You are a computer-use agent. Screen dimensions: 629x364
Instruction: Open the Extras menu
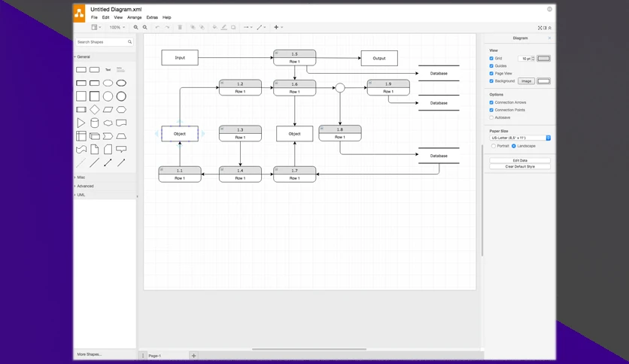[152, 17]
